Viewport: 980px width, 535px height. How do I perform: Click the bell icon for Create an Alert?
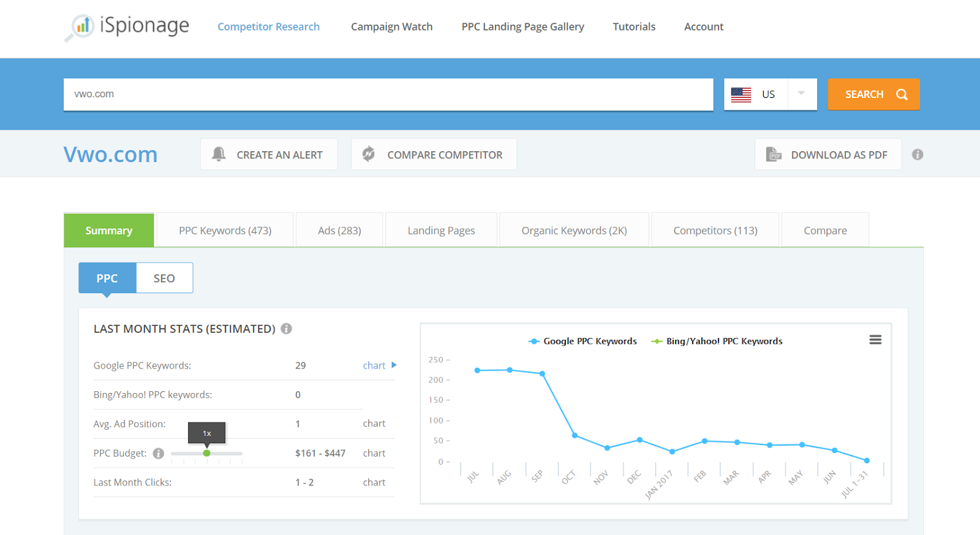tap(219, 154)
